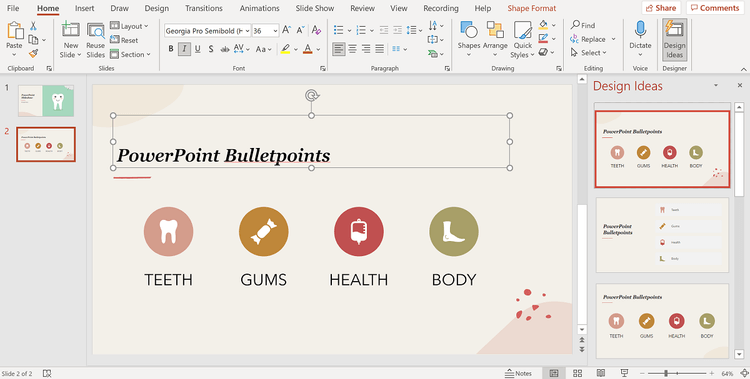Collapse the ribbon with chevron

tap(743, 69)
